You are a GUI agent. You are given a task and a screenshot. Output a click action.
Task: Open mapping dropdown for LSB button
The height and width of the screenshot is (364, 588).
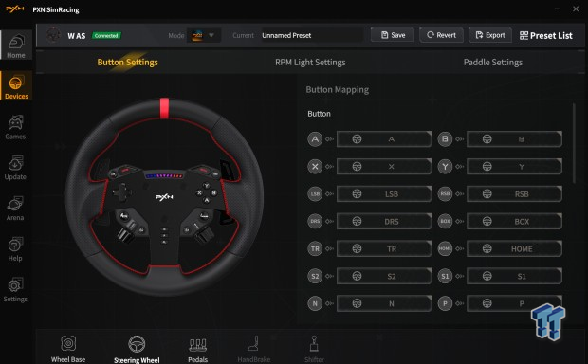pos(384,193)
